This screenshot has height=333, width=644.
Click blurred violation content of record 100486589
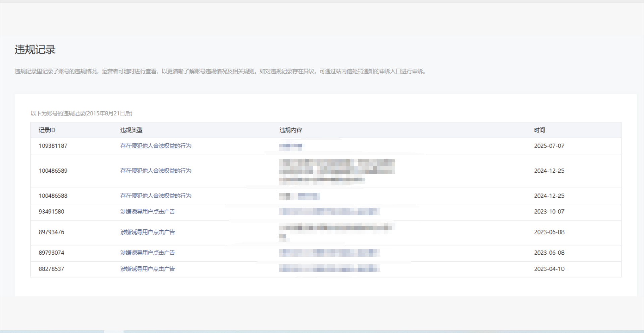(336, 171)
